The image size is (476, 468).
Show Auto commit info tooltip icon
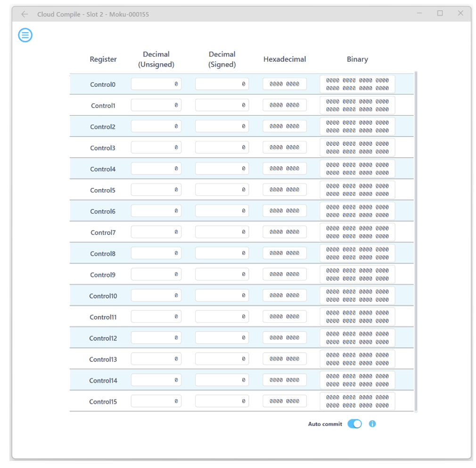pyautogui.click(x=372, y=424)
